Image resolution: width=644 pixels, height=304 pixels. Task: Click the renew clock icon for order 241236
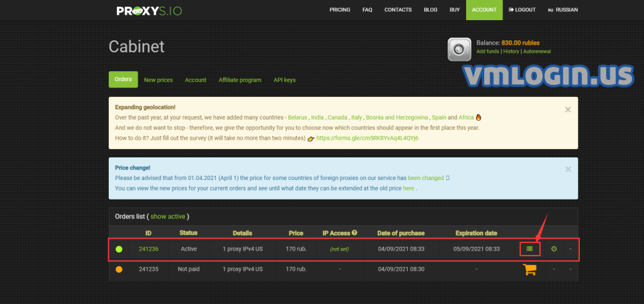(x=553, y=249)
